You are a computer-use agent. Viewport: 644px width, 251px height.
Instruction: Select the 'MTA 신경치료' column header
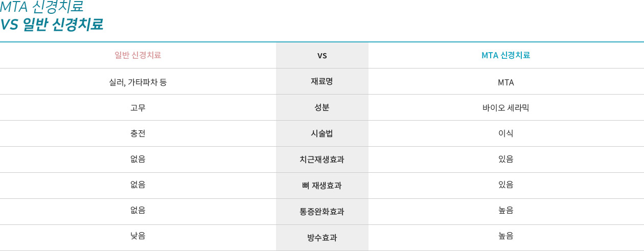(x=506, y=55)
